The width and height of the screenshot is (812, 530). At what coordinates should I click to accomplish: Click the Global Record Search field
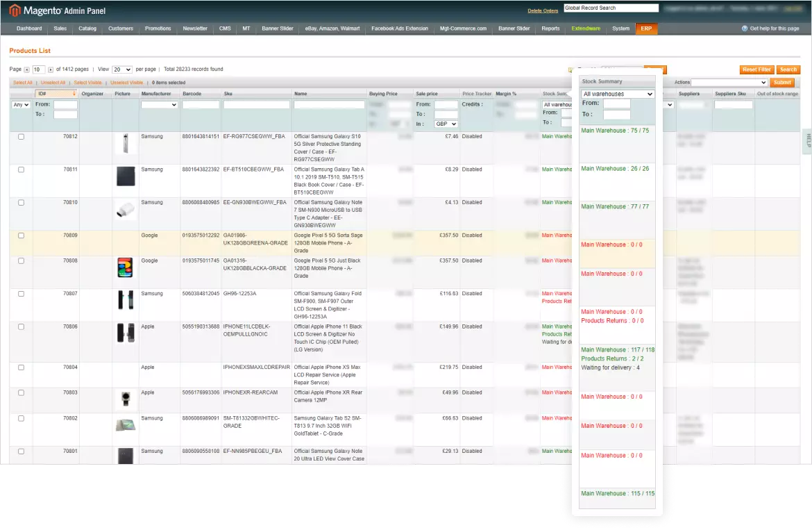coord(611,8)
